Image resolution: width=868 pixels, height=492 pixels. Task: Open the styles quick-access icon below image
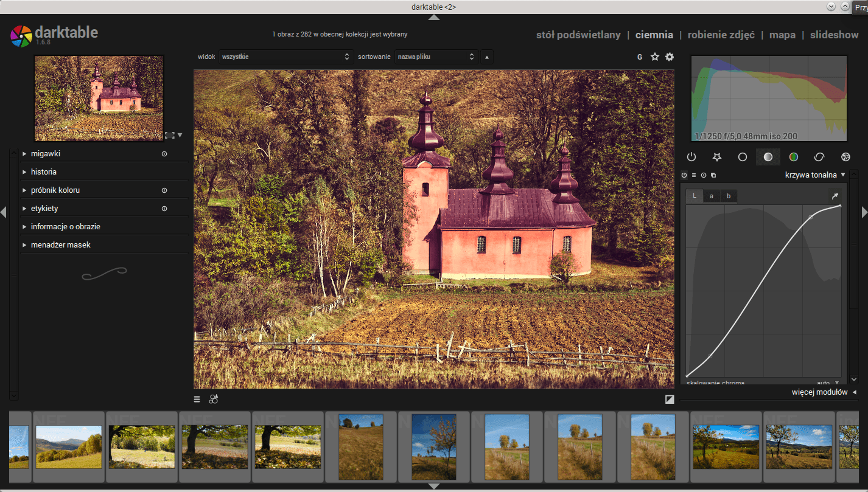click(x=214, y=399)
